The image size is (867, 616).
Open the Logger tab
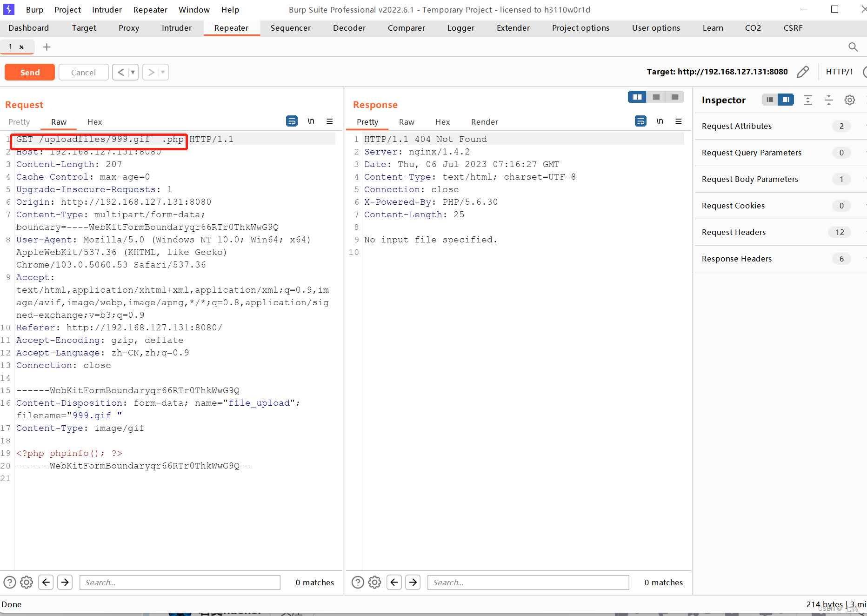pyautogui.click(x=461, y=28)
